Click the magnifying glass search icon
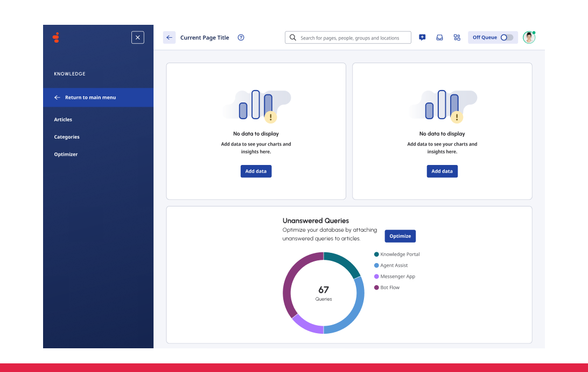Viewport: 588px width, 372px height. pos(293,38)
